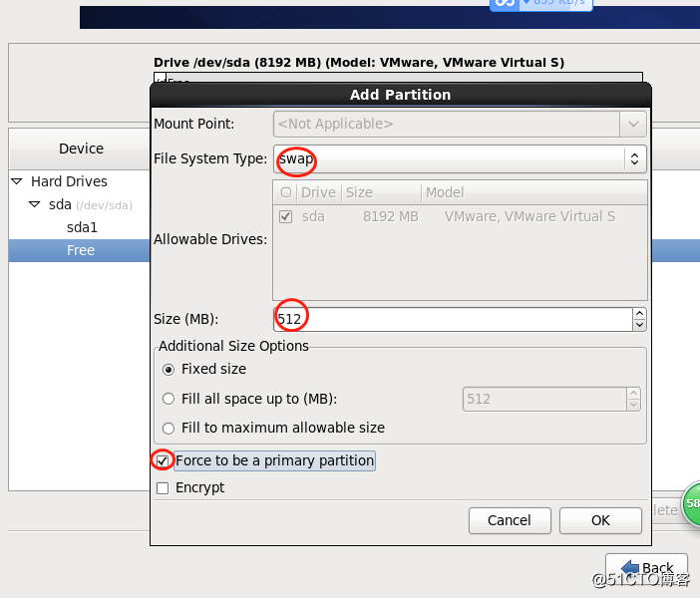The image size is (700, 598).
Task: Click the sda (/dev/sda) tree label
Action: pyautogui.click(x=91, y=205)
